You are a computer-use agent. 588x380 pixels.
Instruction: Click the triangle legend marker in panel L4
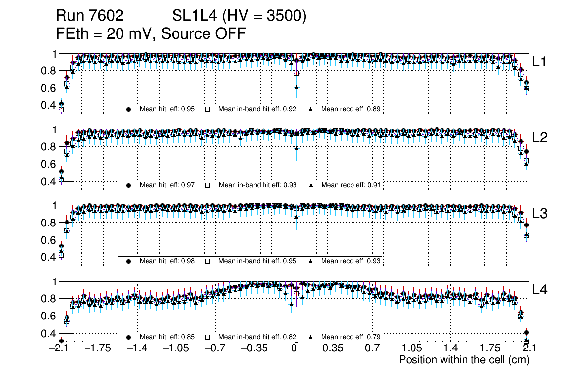coord(311,337)
